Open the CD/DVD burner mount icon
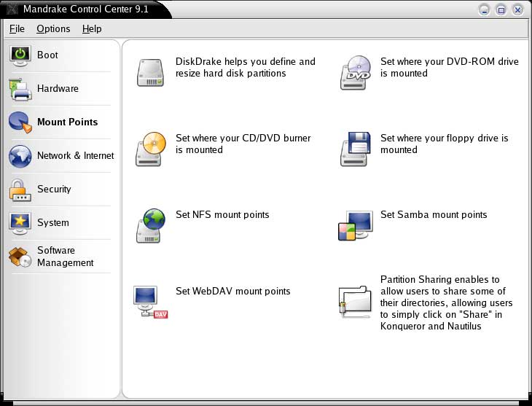 [x=151, y=149]
